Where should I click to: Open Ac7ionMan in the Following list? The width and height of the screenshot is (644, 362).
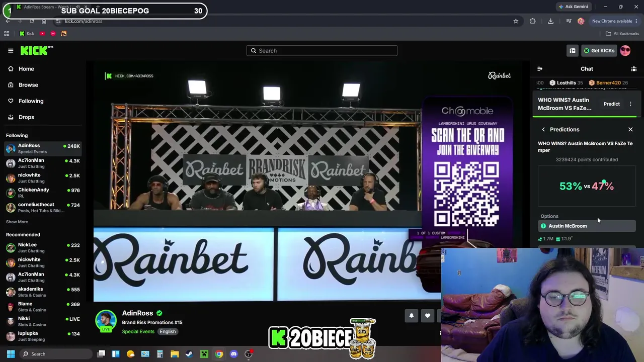pyautogui.click(x=43, y=163)
